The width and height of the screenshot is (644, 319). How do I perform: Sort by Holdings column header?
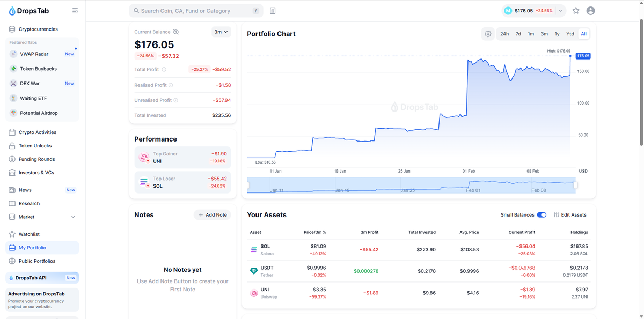(579, 232)
